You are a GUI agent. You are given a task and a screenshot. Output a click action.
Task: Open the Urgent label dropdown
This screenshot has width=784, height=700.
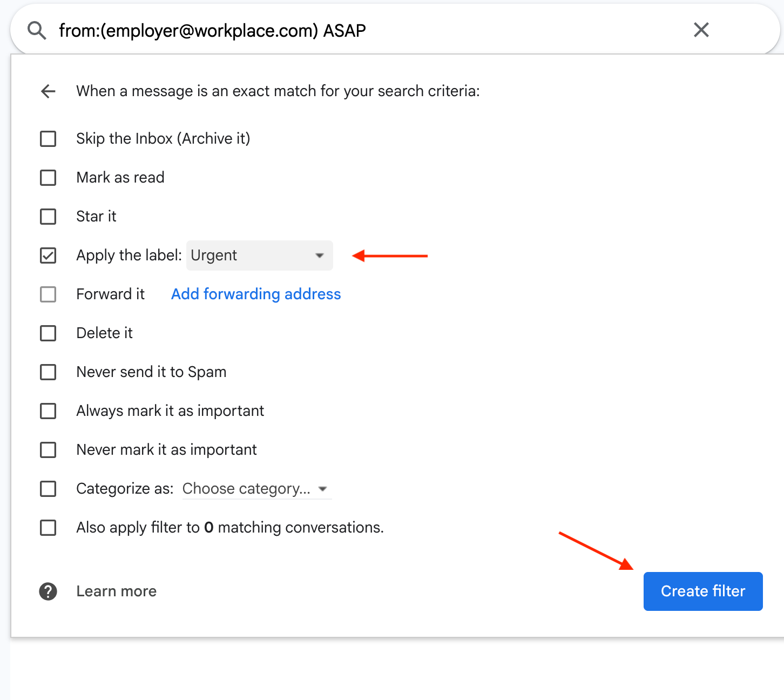259,255
